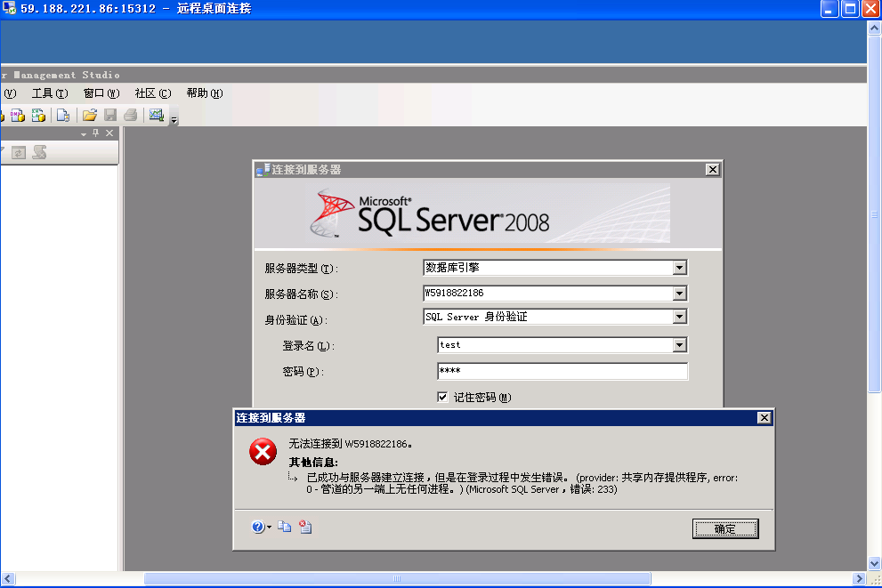Click the 密码 password field

click(x=562, y=371)
